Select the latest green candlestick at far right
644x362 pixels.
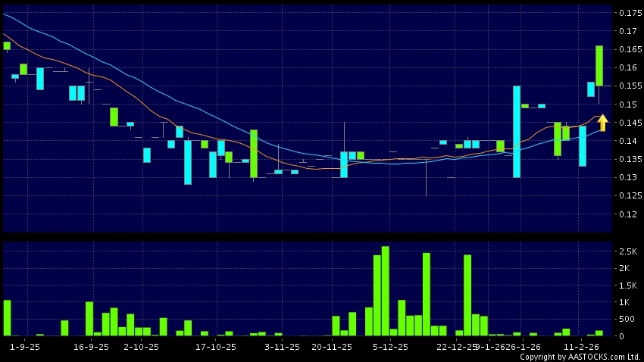[599, 66]
